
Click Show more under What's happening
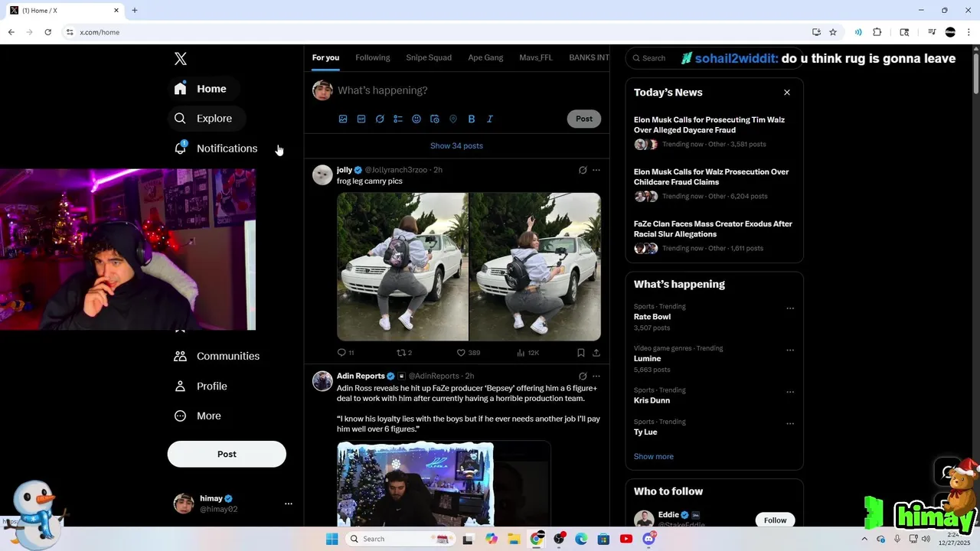coord(654,457)
